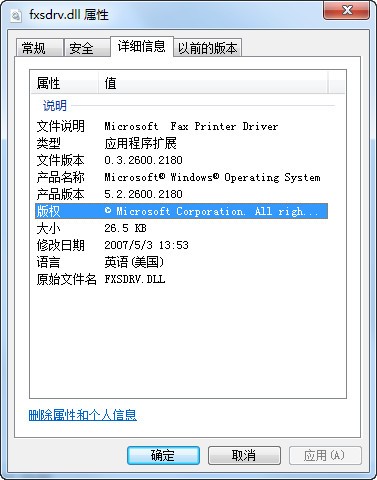Select the 大小 26.5 KB row
Screen dimensions: 377x480
pos(181,228)
